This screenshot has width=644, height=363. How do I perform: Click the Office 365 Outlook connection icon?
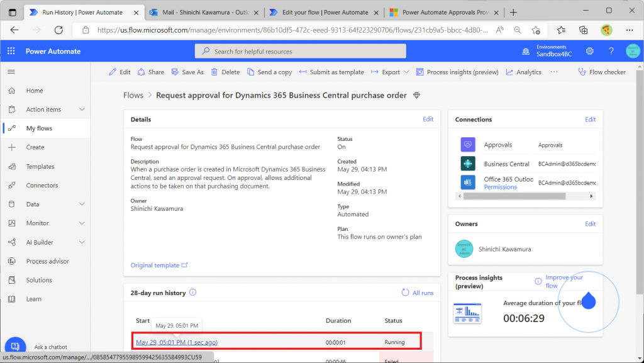pyautogui.click(x=468, y=182)
